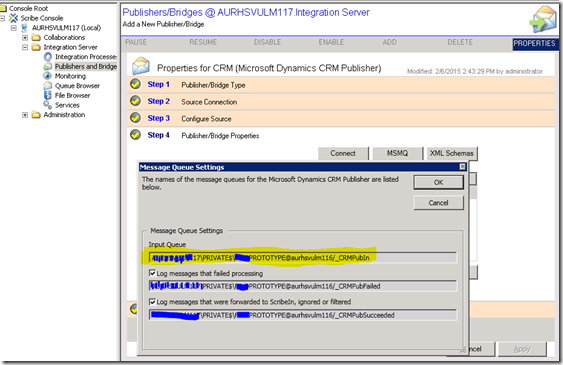Click the XML Schemas button
Screen dimensions: 563x365
pos(452,153)
